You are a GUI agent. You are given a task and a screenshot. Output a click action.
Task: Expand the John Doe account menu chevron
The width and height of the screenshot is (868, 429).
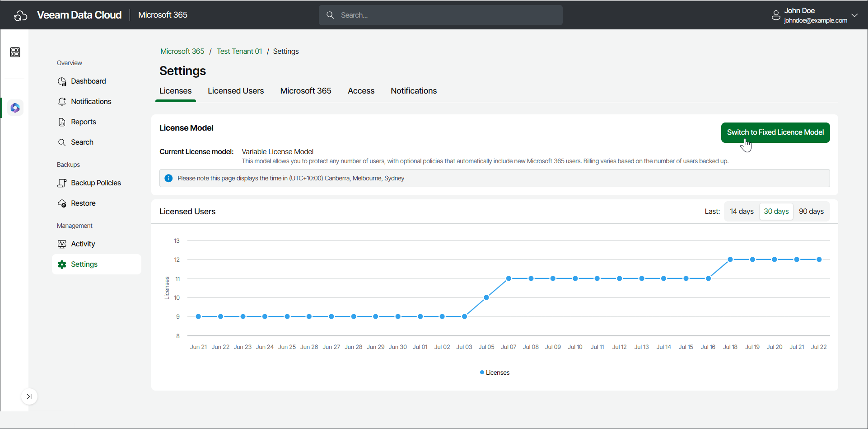pyautogui.click(x=854, y=15)
